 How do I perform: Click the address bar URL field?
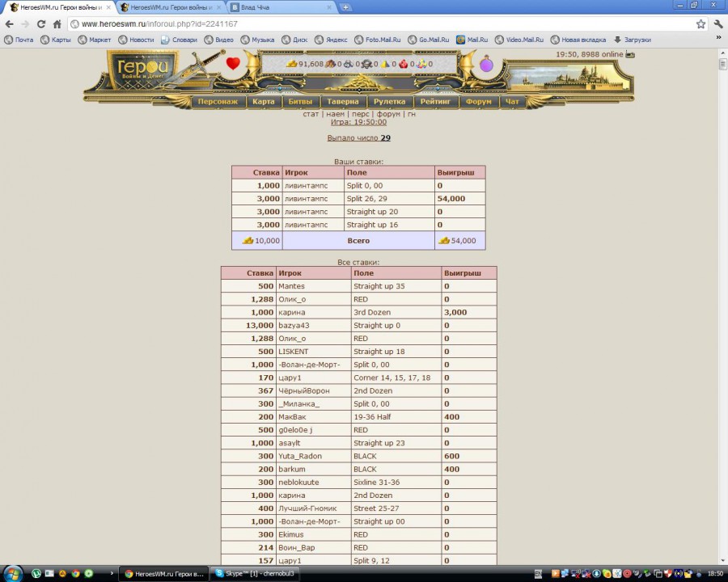point(380,24)
